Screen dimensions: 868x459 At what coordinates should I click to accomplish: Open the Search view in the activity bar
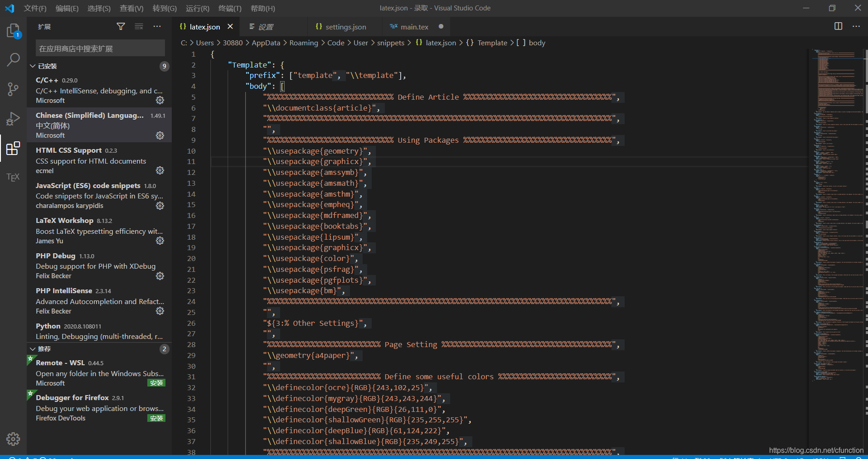13,59
